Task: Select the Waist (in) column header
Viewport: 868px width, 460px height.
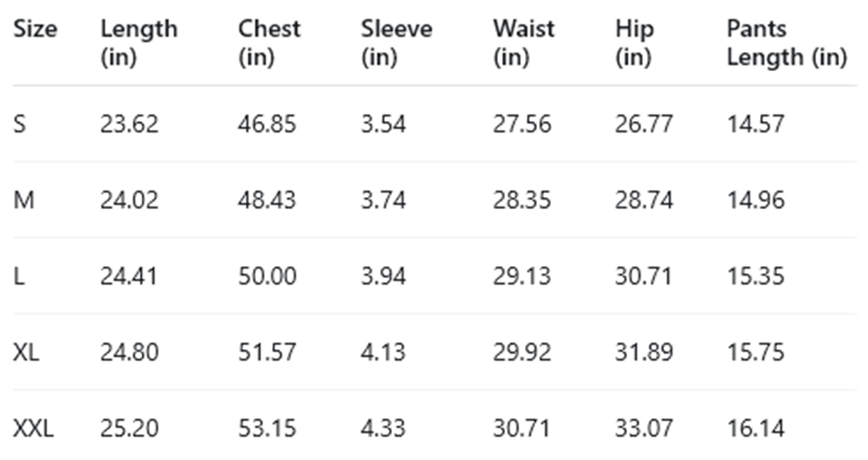Action: pyautogui.click(x=523, y=43)
